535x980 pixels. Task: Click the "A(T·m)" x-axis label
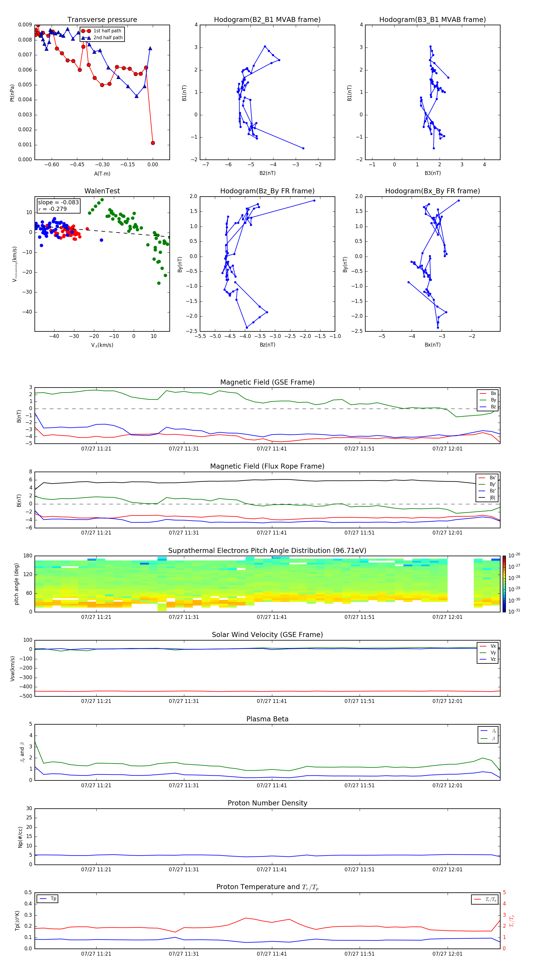[102, 173]
